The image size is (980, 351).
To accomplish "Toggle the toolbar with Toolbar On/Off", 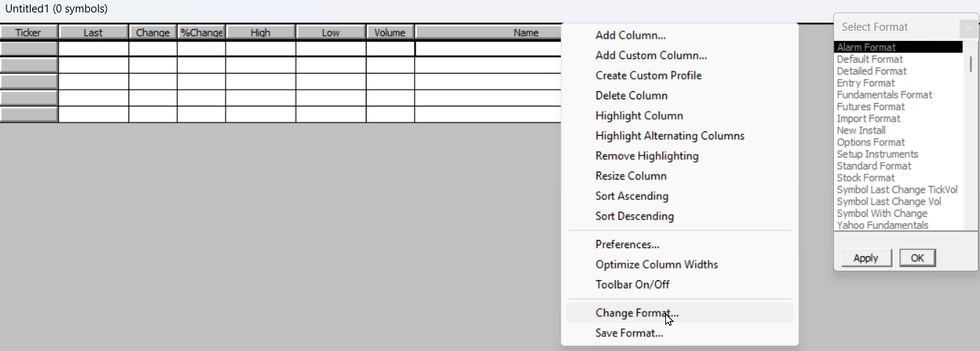I will coord(632,285).
